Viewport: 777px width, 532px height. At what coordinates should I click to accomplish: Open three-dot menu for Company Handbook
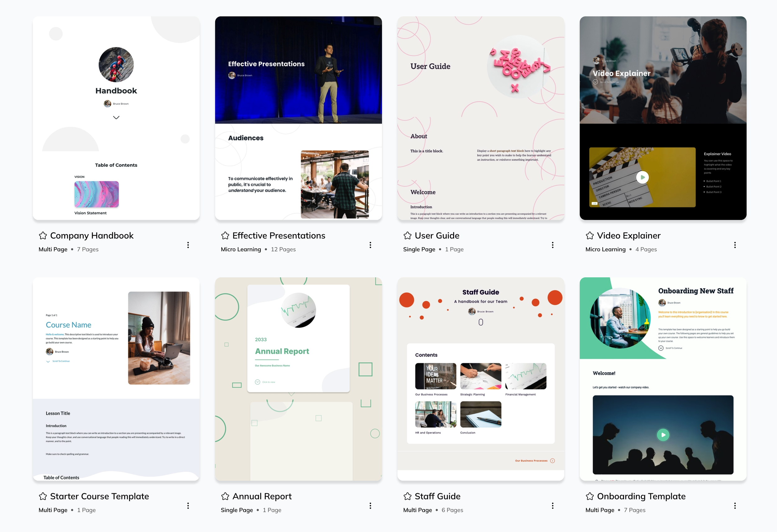[x=188, y=245]
